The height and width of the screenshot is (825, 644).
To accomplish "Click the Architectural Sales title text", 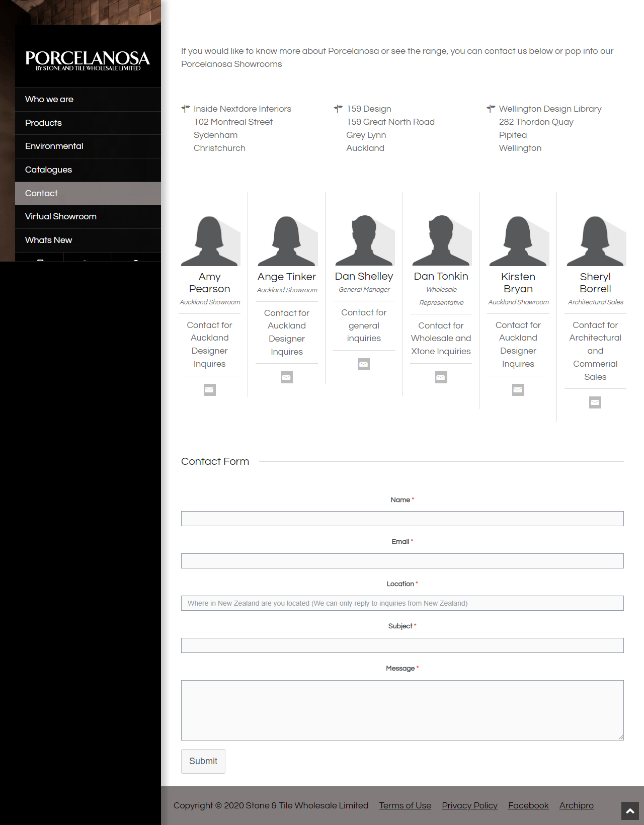I will point(595,302).
